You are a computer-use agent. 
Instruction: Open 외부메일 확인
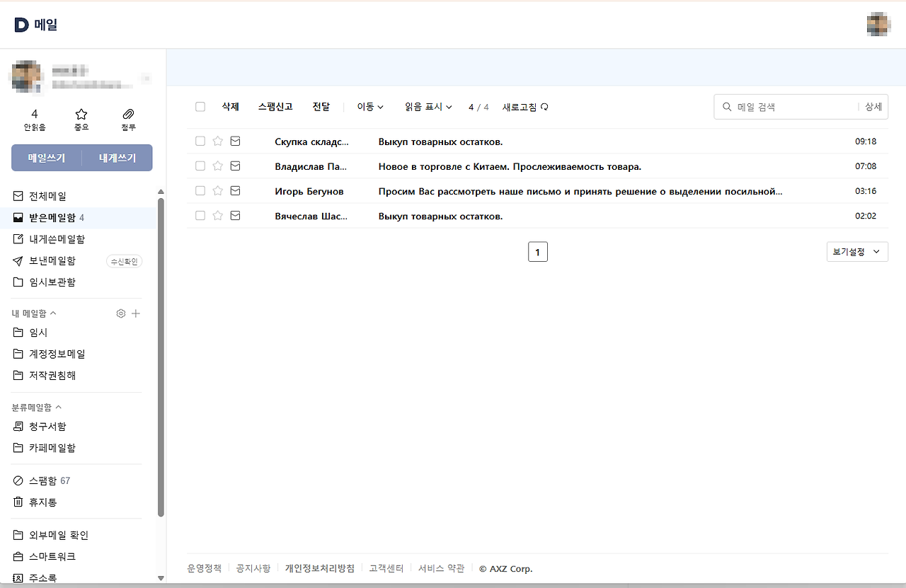[x=59, y=535]
